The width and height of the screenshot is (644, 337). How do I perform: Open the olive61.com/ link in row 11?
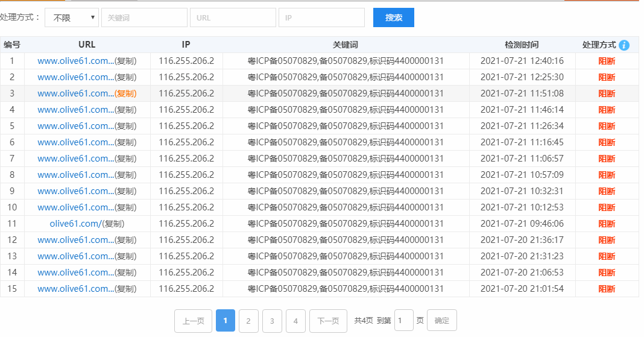(75, 224)
